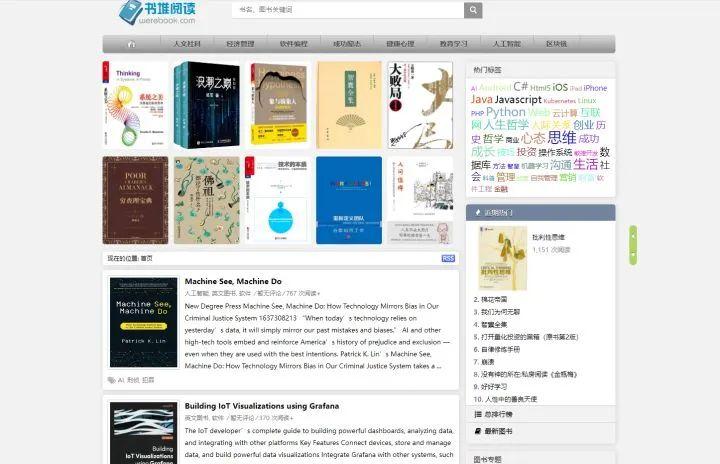Click the Java tag
Viewport: 720px width, 464px height.
482,99
